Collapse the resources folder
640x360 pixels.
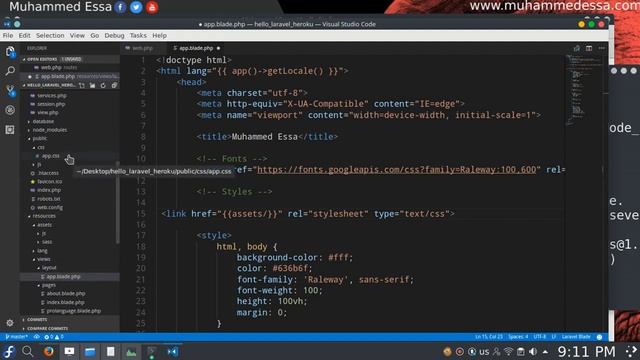44,216
